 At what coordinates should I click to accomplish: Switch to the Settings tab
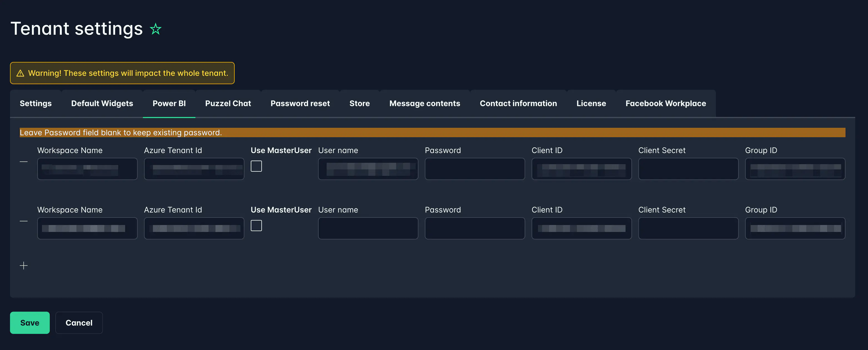coord(36,104)
